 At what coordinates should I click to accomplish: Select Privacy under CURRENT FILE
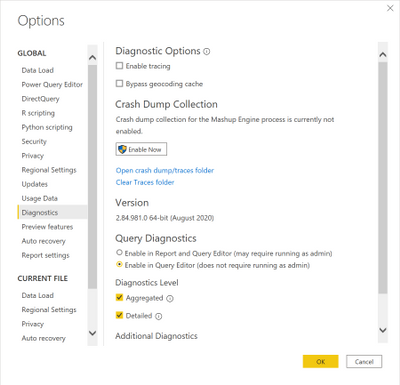click(x=33, y=324)
